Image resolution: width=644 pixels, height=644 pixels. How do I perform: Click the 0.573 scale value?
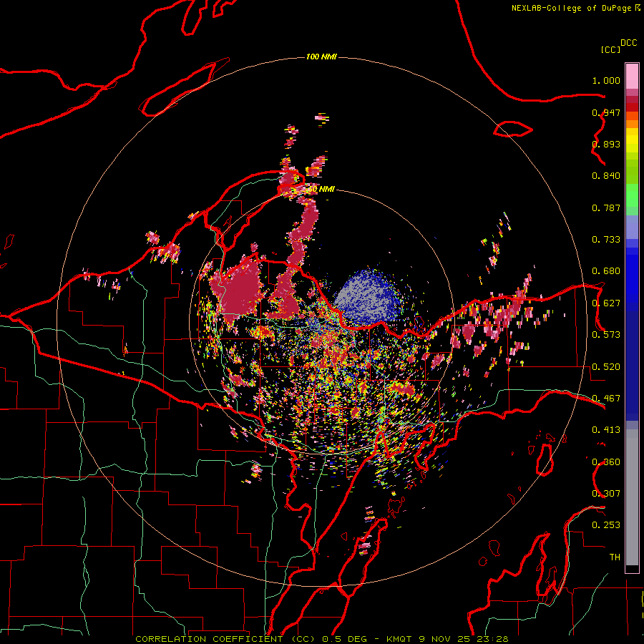(606, 335)
